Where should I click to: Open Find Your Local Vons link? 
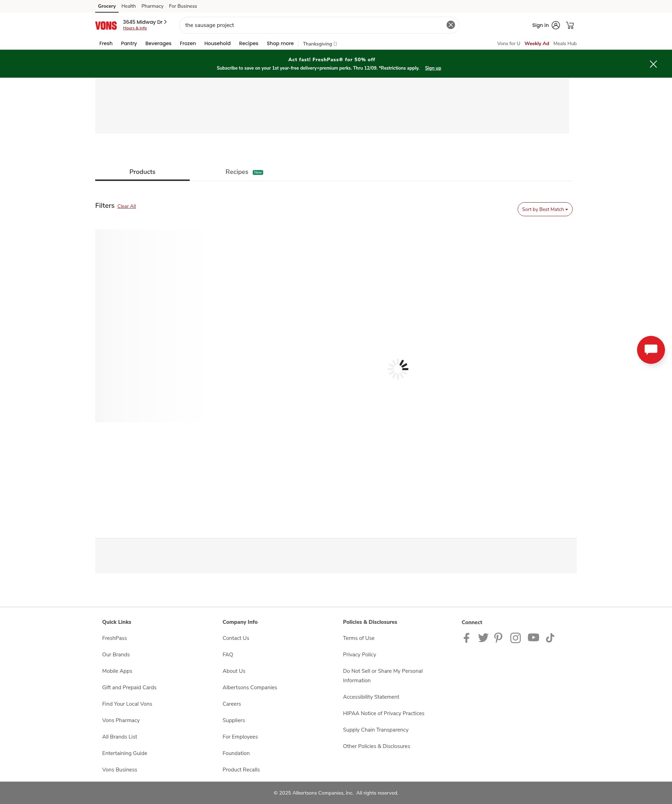click(x=127, y=704)
